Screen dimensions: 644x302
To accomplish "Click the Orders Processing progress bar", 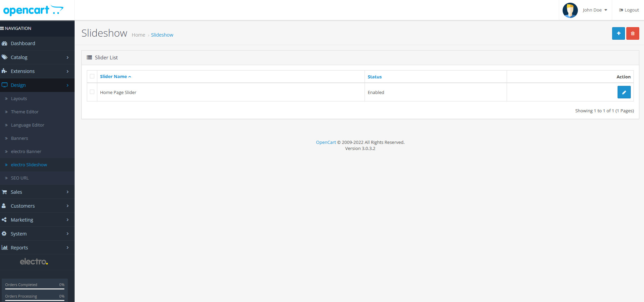I will click(x=35, y=300).
